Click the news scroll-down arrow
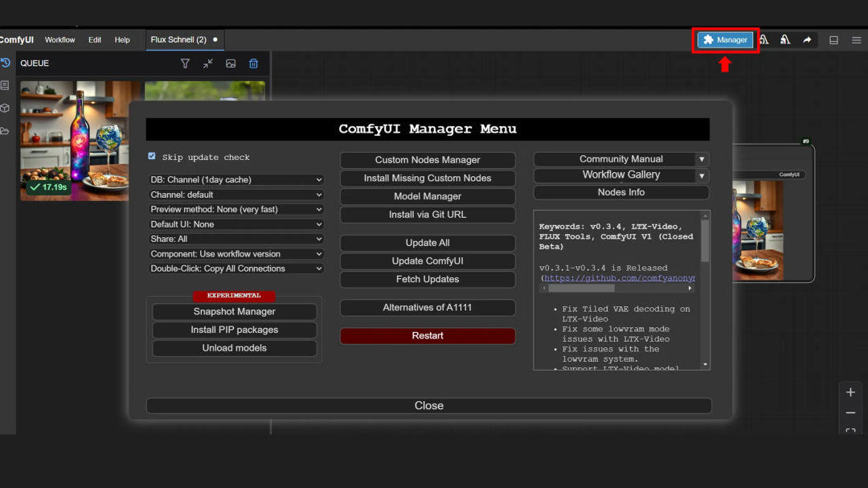 pyautogui.click(x=705, y=364)
